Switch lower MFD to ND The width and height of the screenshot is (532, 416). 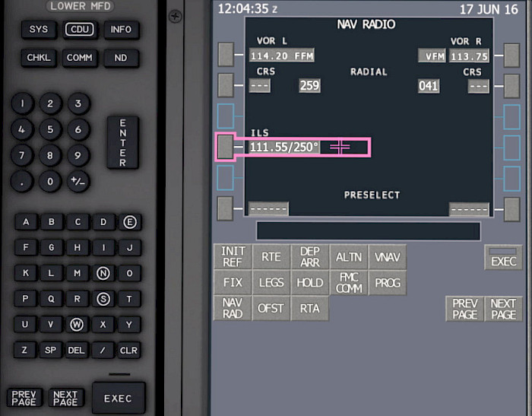(121, 58)
